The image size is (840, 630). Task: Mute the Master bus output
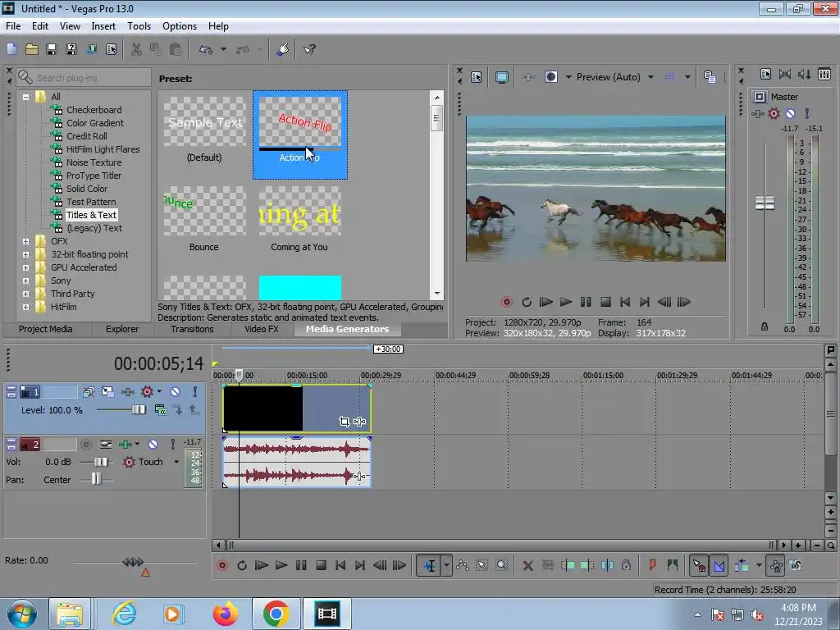coord(790,113)
